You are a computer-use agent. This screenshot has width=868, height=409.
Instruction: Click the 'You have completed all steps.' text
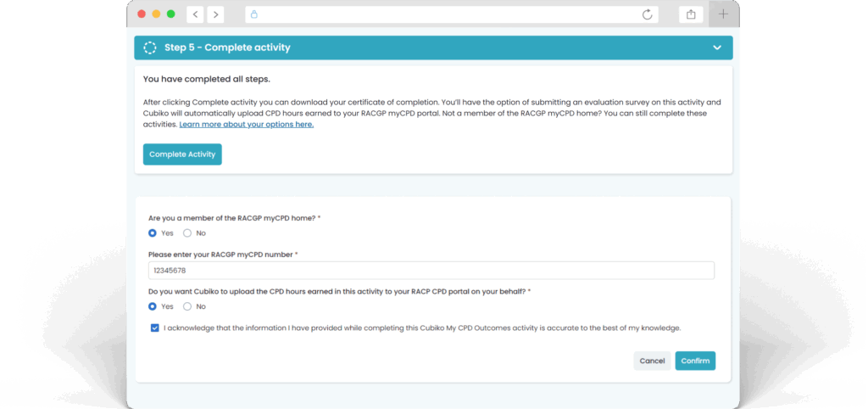click(207, 79)
